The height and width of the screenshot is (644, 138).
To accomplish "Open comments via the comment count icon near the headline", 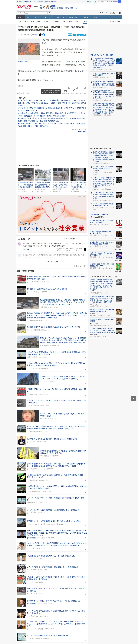I will (x=32, y=35).
